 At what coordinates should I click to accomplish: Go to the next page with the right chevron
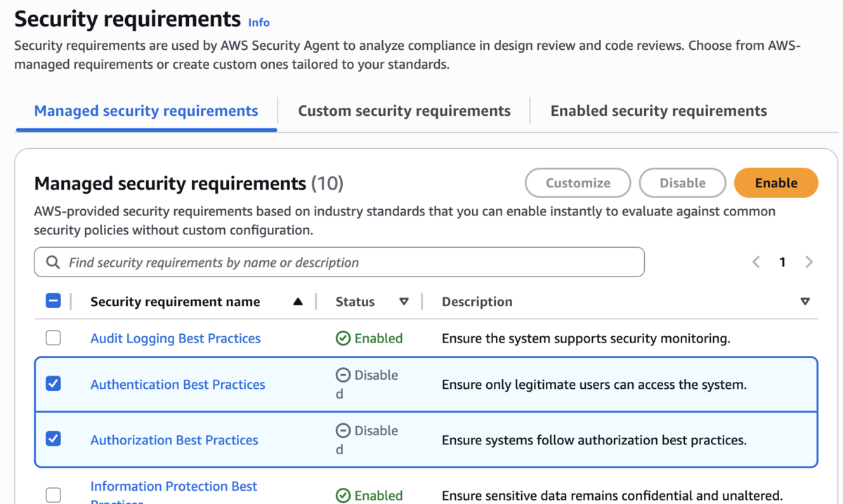pyautogui.click(x=809, y=263)
